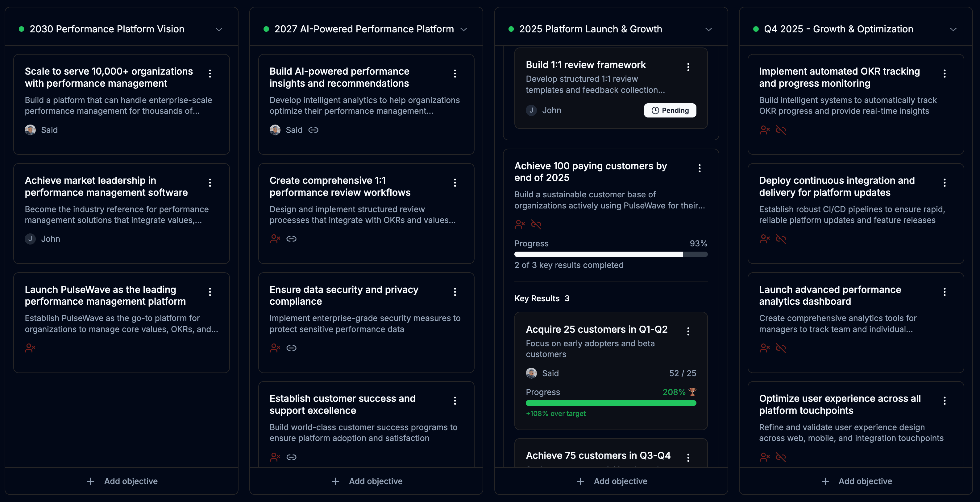Click unassigned owner icon on Achieve 100 paying customers

pos(520,224)
